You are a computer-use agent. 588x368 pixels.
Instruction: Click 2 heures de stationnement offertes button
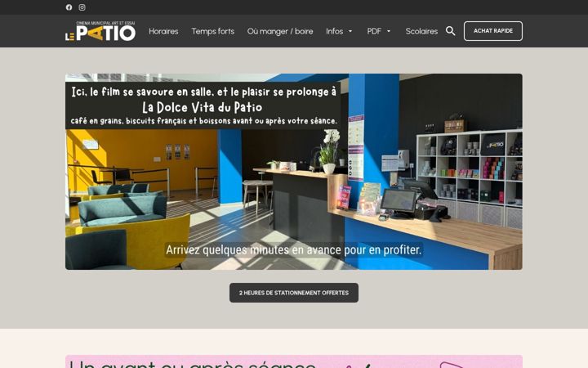click(294, 293)
